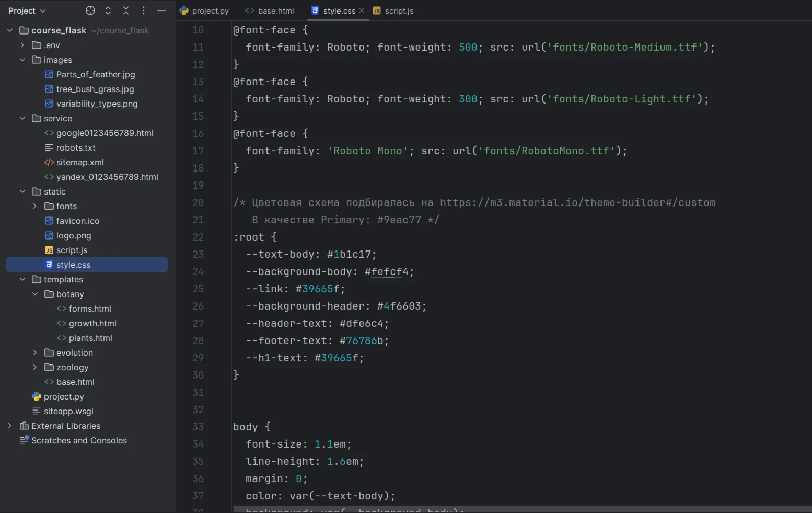Image resolution: width=812 pixels, height=513 pixels.
Task: Expand the .env folder
Action: pyautogui.click(x=22, y=45)
